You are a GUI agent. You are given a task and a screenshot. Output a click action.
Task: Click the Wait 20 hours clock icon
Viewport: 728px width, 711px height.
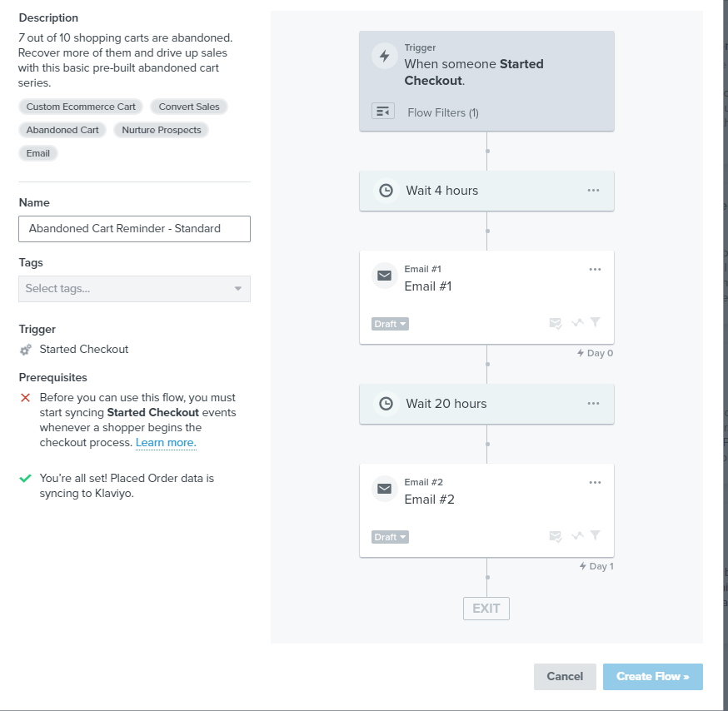[x=386, y=403]
